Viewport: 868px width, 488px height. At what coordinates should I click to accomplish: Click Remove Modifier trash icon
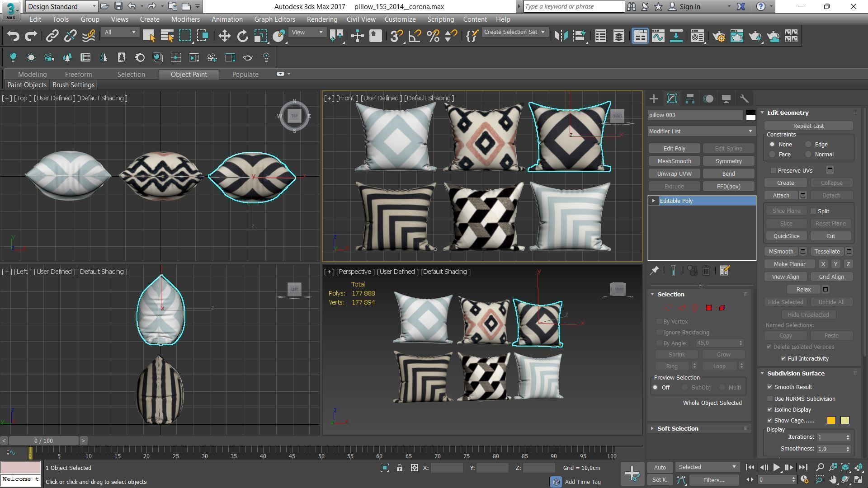pos(706,271)
